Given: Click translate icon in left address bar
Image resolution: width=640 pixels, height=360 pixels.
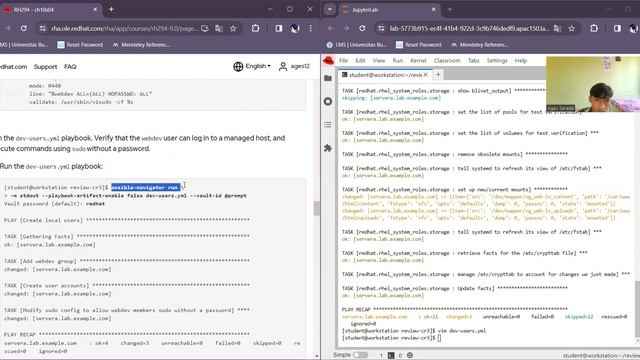Looking at the screenshot, I should point(219,28).
